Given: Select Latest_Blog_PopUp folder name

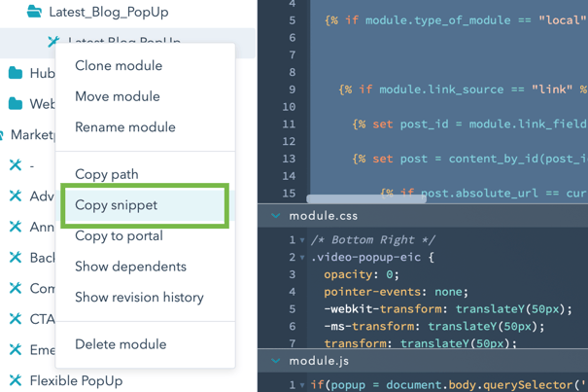Looking at the screenshot, I should [109, 12].
